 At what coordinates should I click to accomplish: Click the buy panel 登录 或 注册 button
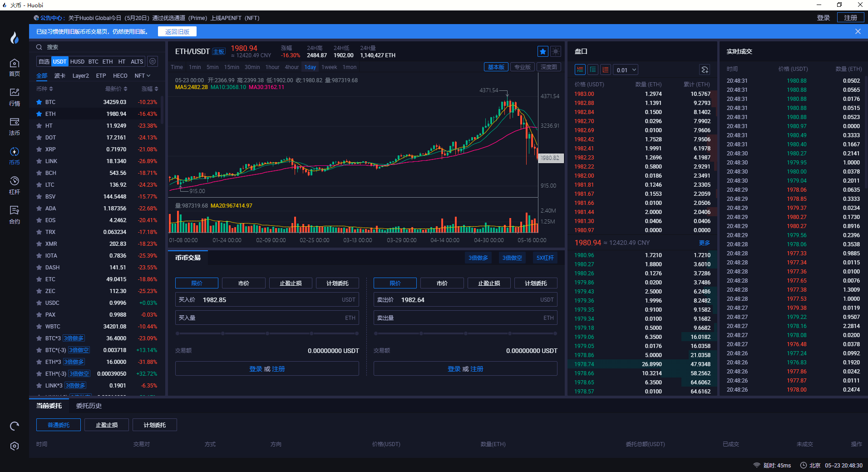(267, 369)
